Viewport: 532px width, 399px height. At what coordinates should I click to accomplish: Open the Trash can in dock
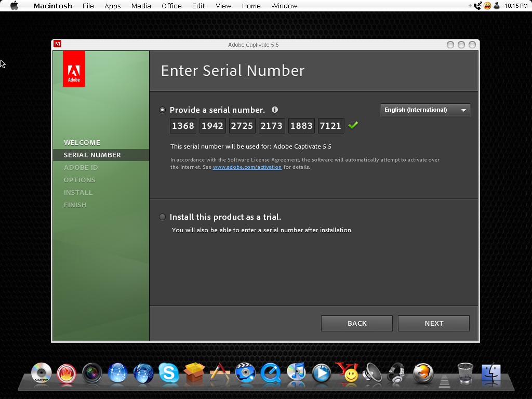(465, 373)
